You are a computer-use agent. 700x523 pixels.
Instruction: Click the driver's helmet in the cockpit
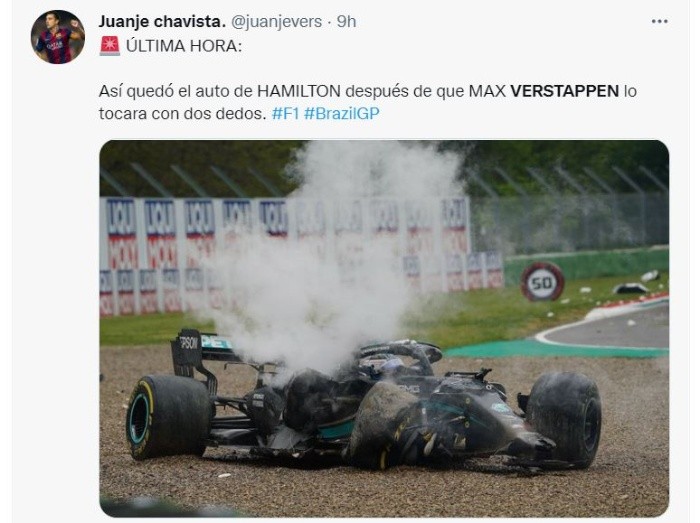[x=393, y=367]
